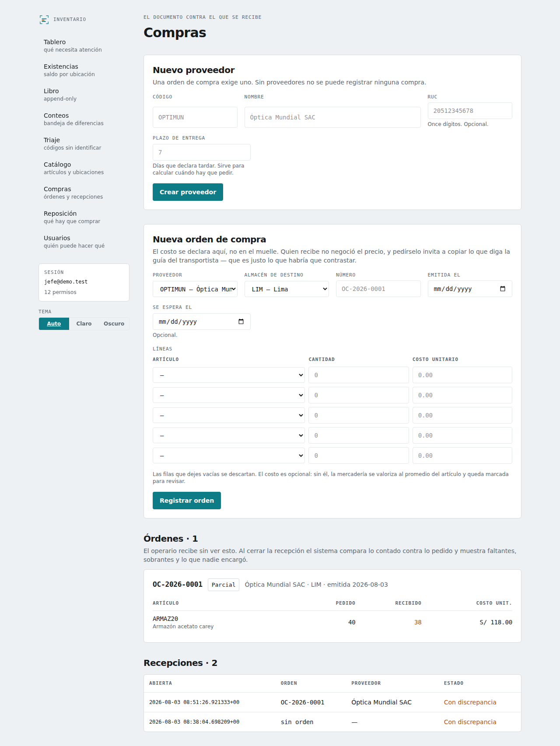Open the last Artículo line dropdown
Viewport: 560px width, 746px height.
[229, 455]
